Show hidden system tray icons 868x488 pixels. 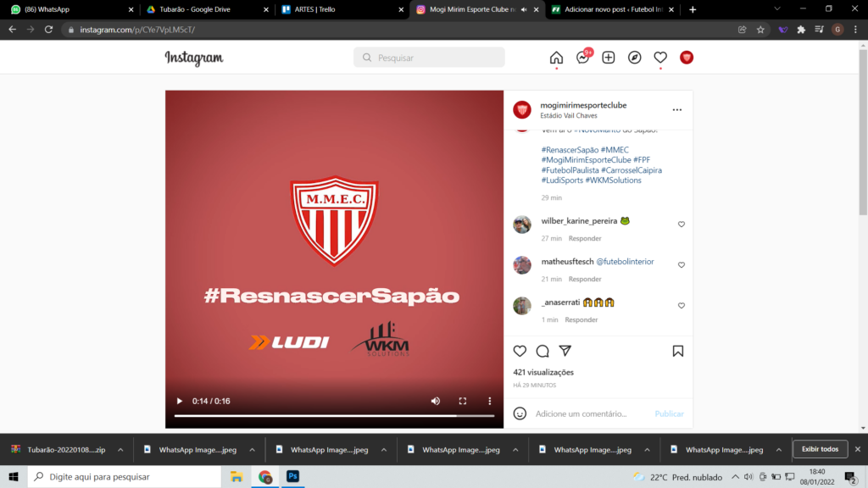coord(736,477)
